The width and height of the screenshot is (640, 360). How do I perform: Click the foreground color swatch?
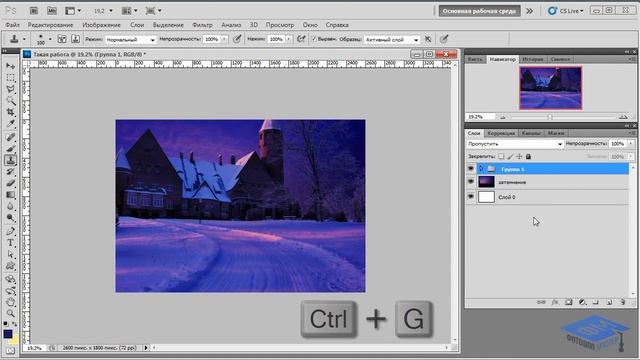(x=8, y=334)
